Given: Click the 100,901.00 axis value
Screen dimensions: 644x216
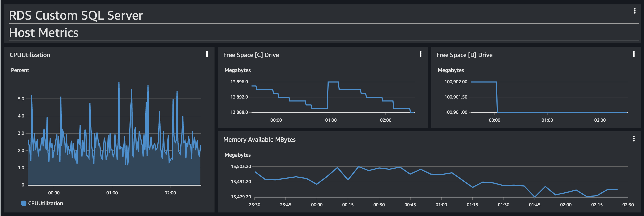Looking at the screenshot, I should point(456,112).
